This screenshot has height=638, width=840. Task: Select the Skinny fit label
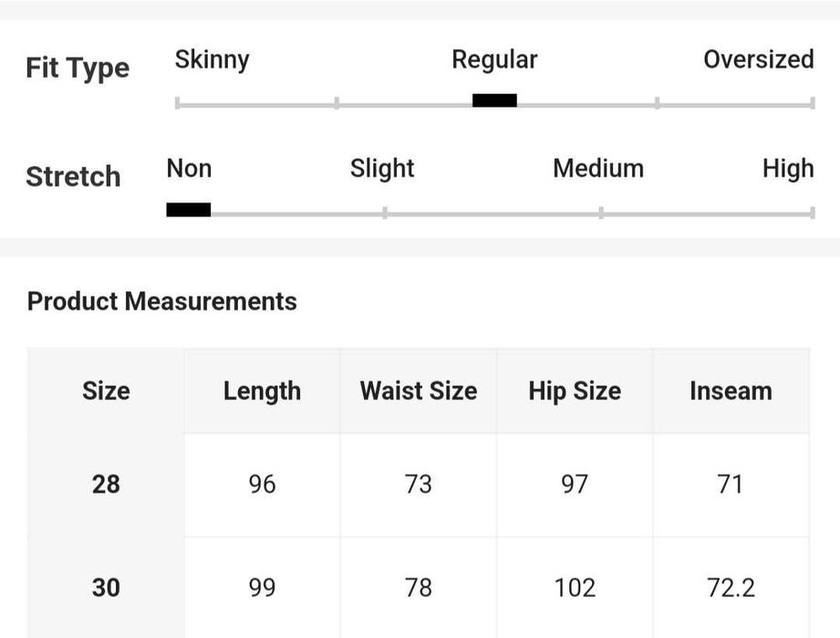coord(212,60)
